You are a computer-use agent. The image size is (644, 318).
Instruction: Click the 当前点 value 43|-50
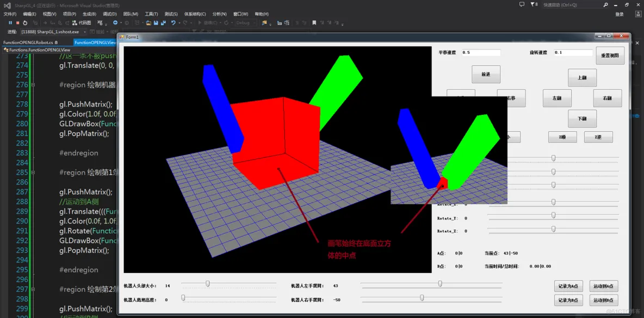click(511, 253)
